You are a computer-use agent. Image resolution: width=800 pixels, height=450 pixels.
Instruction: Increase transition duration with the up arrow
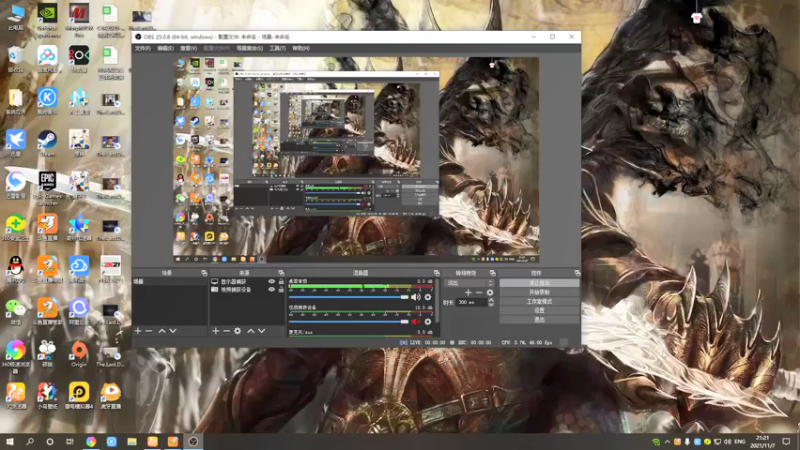[491, 301]
